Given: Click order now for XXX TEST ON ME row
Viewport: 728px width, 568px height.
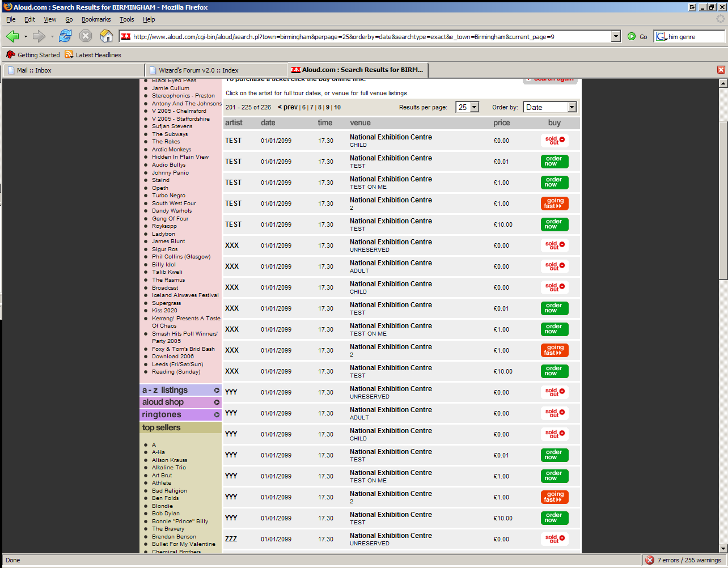Looking at the screenshot, I should coord(555,329).
